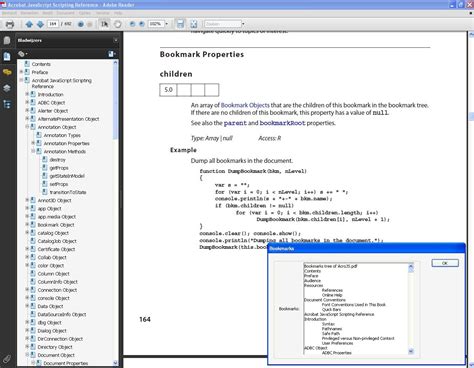Click 'Quick Bars' in Bookmarks dialog list
This screenshot has width=474, height=368.
click(x=331, y=309)
